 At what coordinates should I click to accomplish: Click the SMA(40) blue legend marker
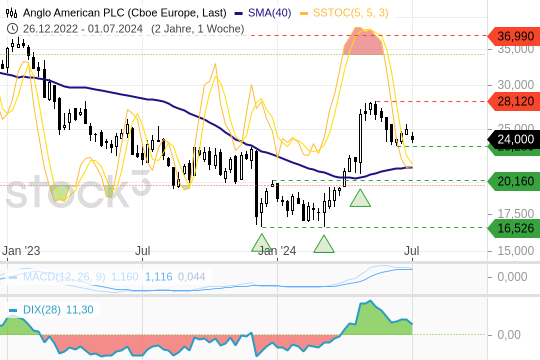(239, 14)
